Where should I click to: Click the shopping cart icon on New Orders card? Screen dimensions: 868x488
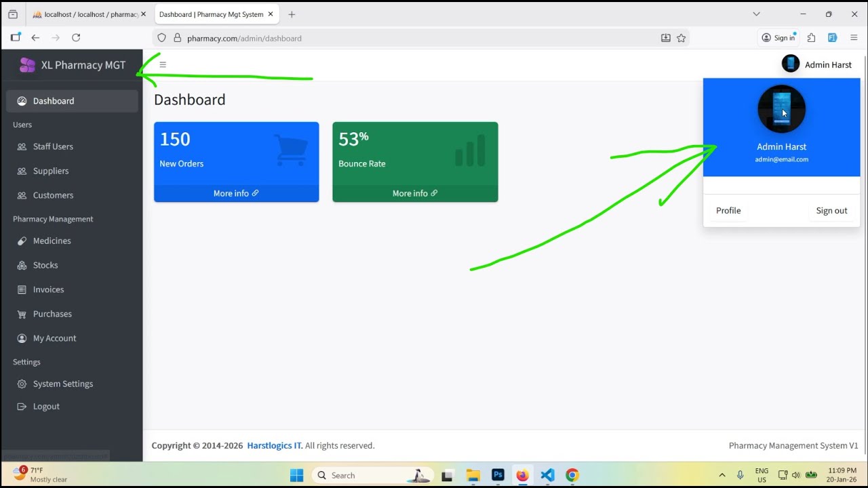pos(291,150)
